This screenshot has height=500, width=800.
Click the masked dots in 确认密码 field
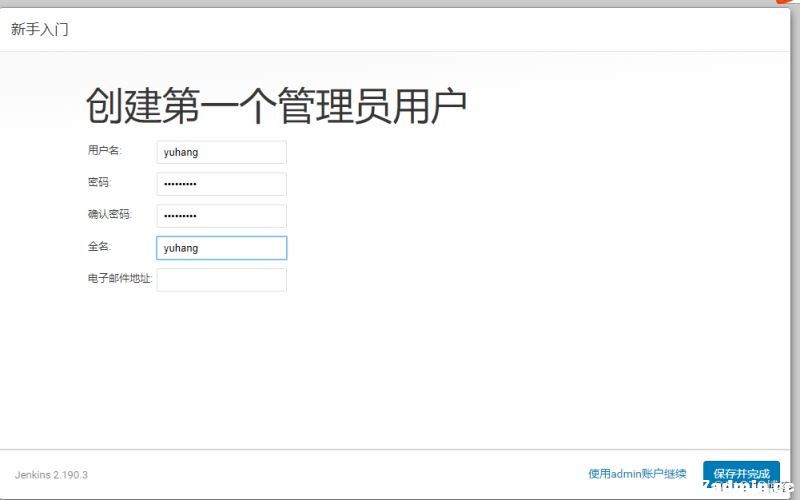[180, 216]
